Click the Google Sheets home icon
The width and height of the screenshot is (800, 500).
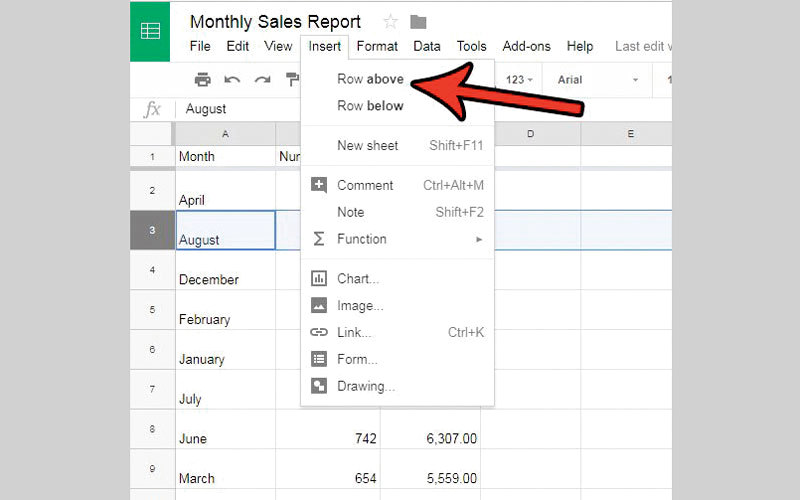[151, 31]
